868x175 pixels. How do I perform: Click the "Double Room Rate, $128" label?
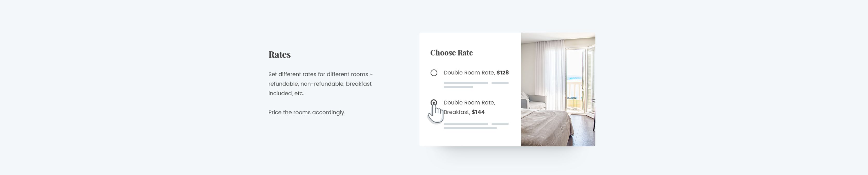pyautogui.click(x=476, y=73)
